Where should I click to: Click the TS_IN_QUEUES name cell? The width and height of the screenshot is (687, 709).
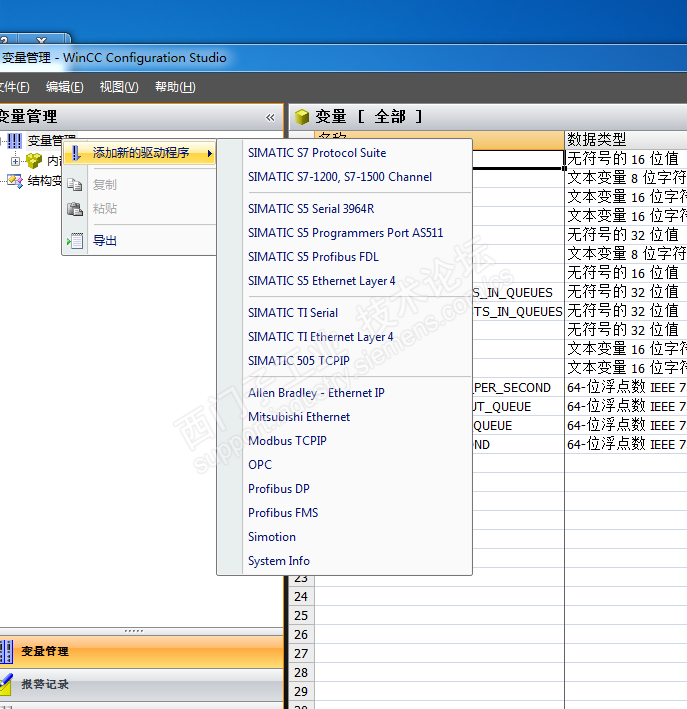tap(517, 312)
